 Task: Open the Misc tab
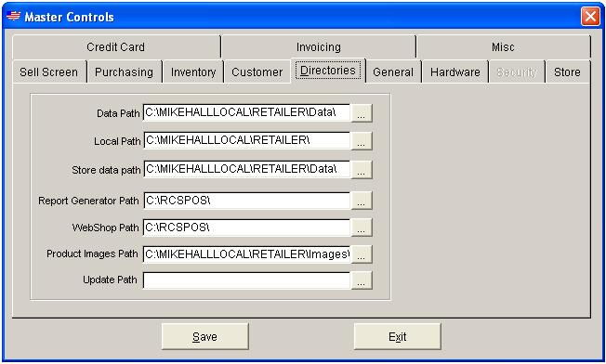pyautogui.click(x=503, y=47)
